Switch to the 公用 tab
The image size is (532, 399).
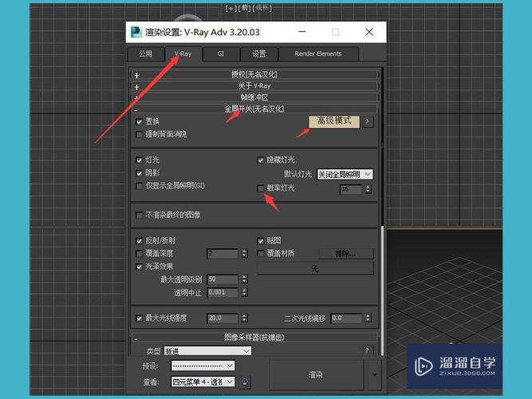pyautogui.click(x=145, y=53)
